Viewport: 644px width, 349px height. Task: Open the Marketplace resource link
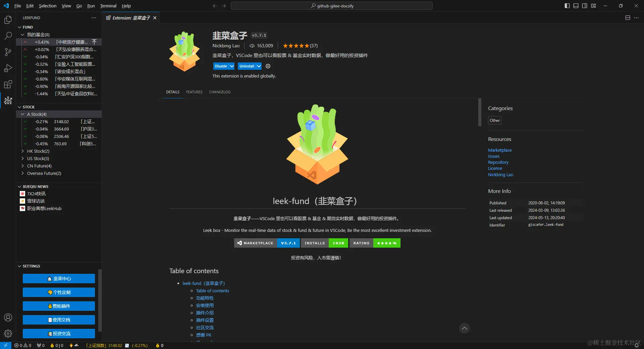point(500,150)
